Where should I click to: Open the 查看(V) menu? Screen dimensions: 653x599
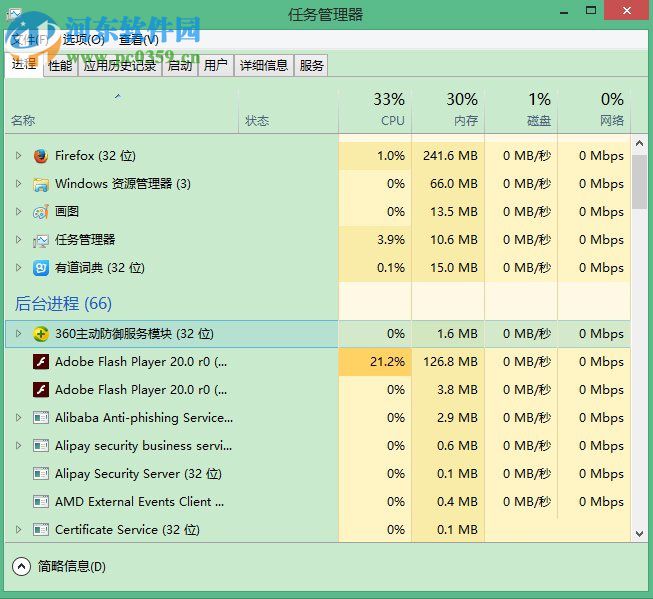(138, 40)
